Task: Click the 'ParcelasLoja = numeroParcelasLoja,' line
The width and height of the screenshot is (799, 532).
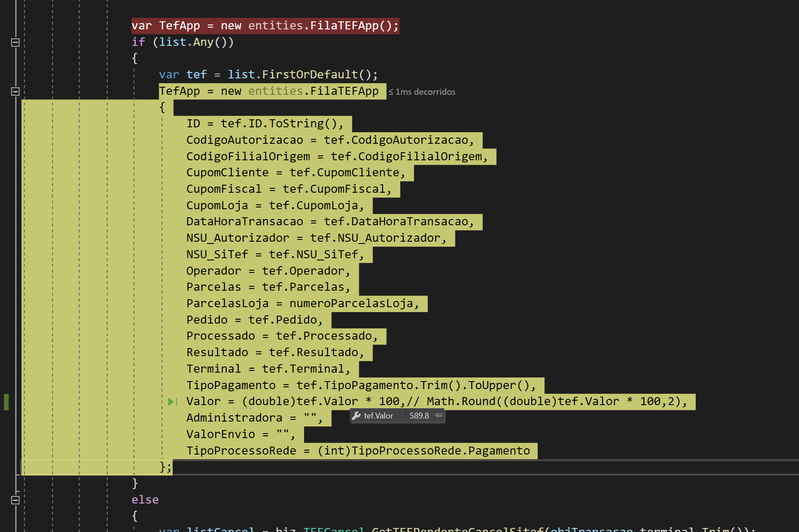Action: pyautogui.click(x=303, y=304)
